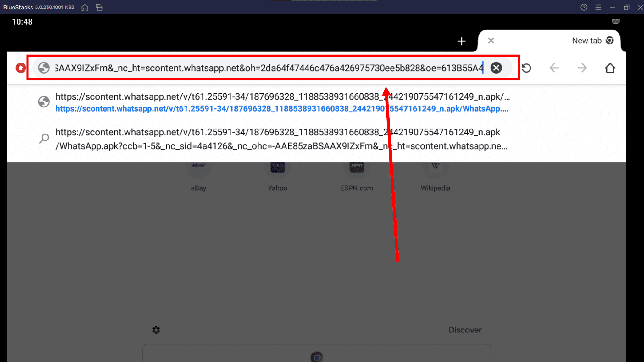Open the Discover feed section
The image size is (644, 362).
point(465,330)
